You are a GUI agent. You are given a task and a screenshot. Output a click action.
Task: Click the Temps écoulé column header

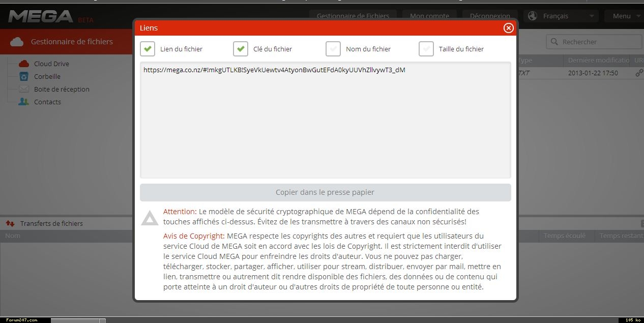click(x=565, y=236)
